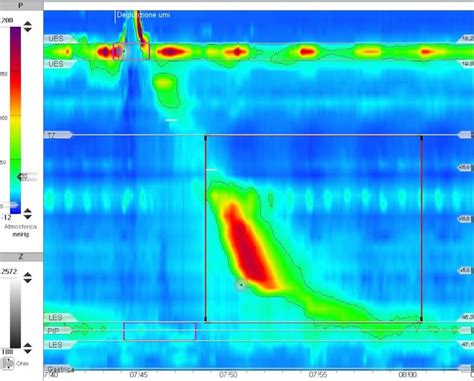Increase the impedance scale maximum (up arrow near 2572)
474x381 pixels.
[x=28, y=274]
